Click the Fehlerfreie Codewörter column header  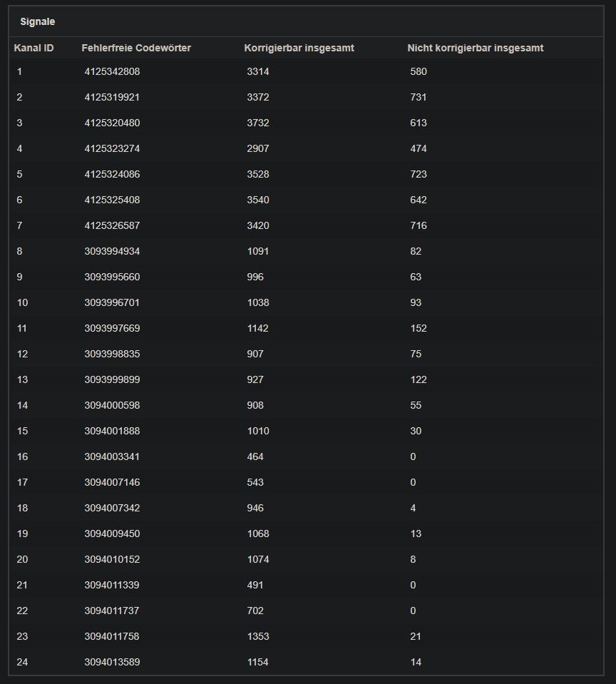pyautogui.click(x=136, y=48)
